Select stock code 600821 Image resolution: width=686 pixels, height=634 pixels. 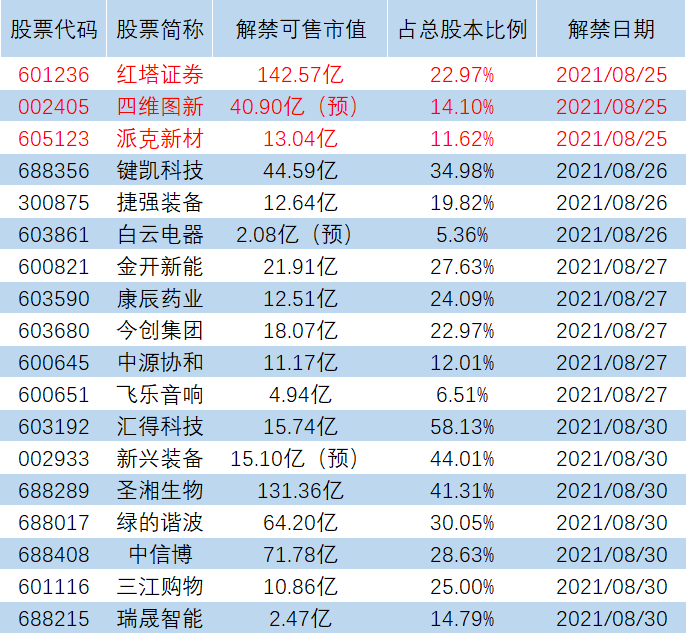(x=53, y=266)
